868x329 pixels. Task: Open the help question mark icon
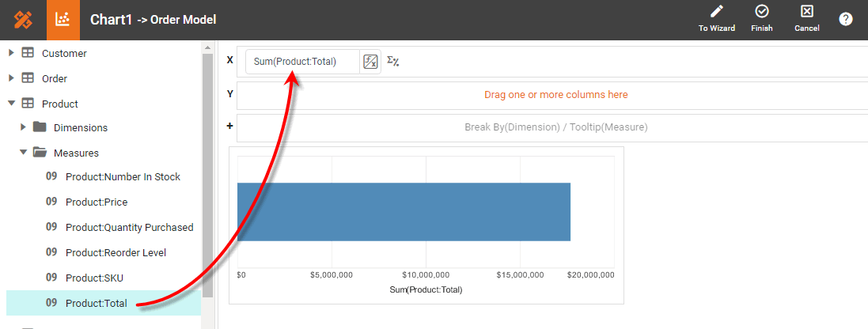pos(845,19)
